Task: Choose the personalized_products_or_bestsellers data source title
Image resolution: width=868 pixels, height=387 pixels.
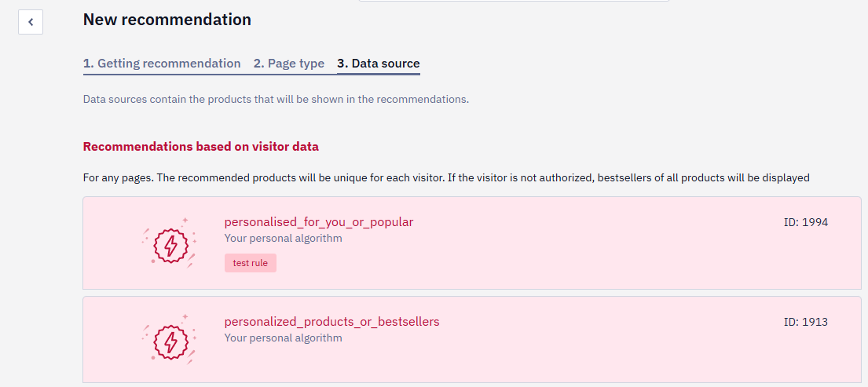Action: 331,322
